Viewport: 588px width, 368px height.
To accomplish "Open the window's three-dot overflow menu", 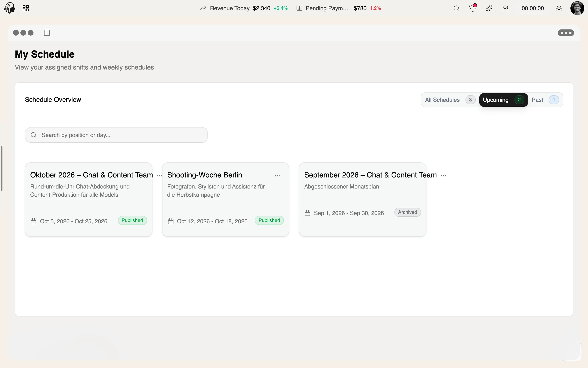I will pos(566,33).
